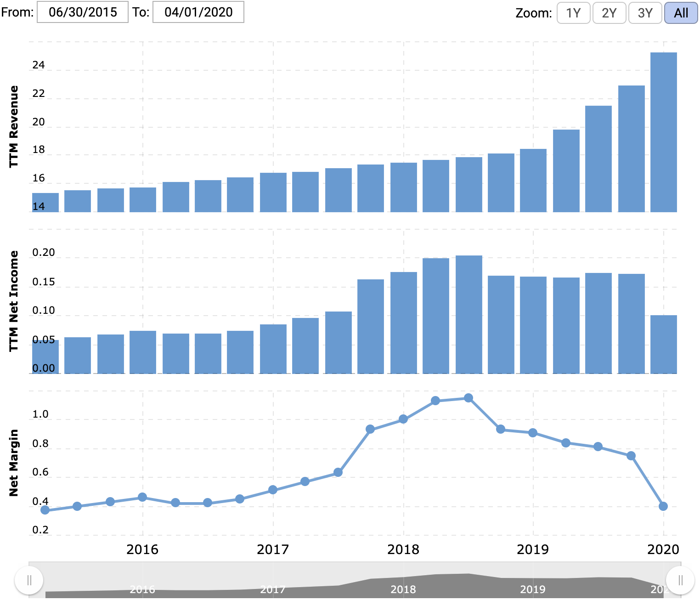This screenshot has height=600, width=700.
Task: Click the Net Margin axis title
Action: [x=14, y=463]
